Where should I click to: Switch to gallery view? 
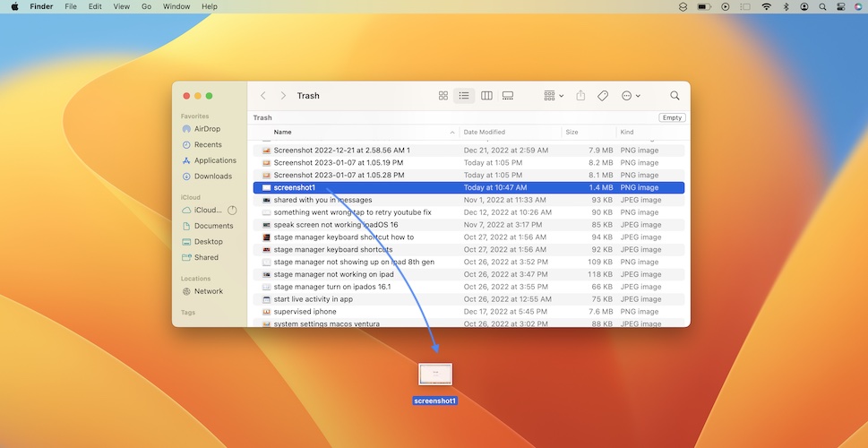508,96
